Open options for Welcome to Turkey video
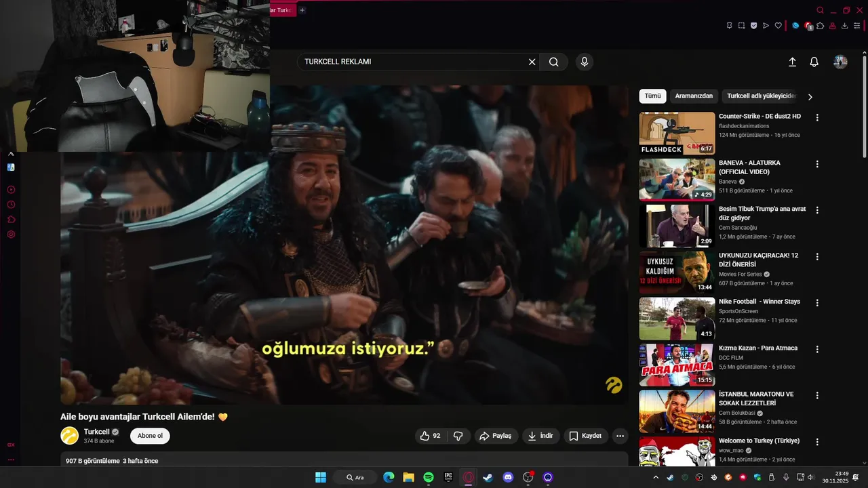This screenshot has width=868, height=488. click(x=817, y=442)
